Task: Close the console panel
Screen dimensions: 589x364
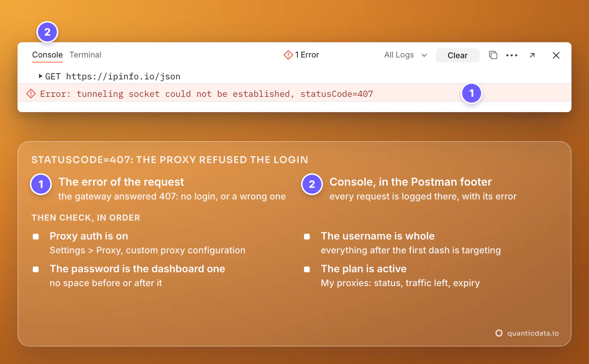Action: click(x=556, y=55)
